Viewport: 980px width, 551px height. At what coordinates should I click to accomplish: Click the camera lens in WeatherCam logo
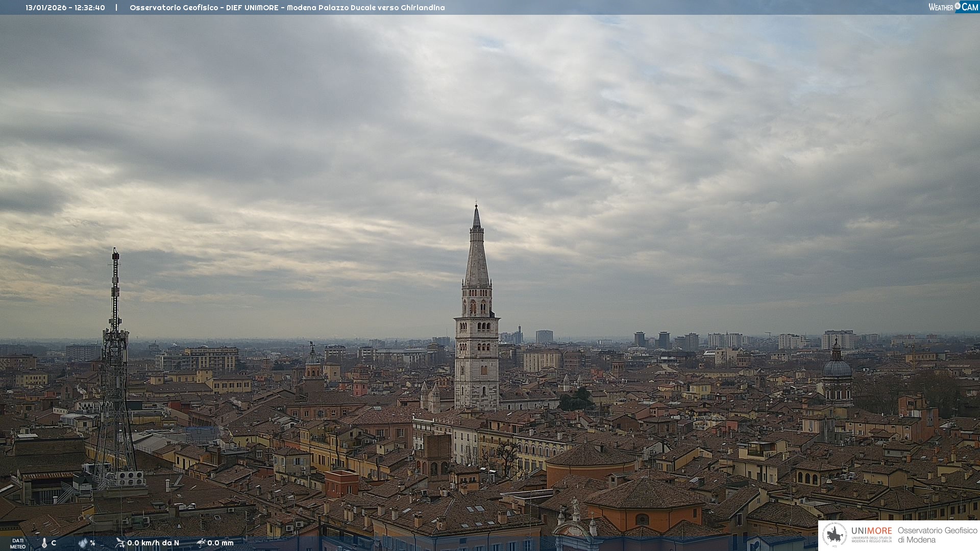coord(958,6)
